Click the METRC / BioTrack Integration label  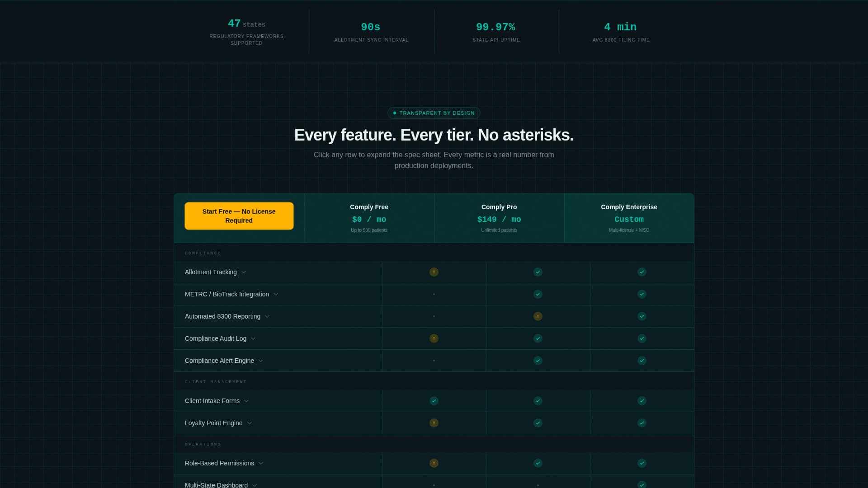(x=227, y=294)
